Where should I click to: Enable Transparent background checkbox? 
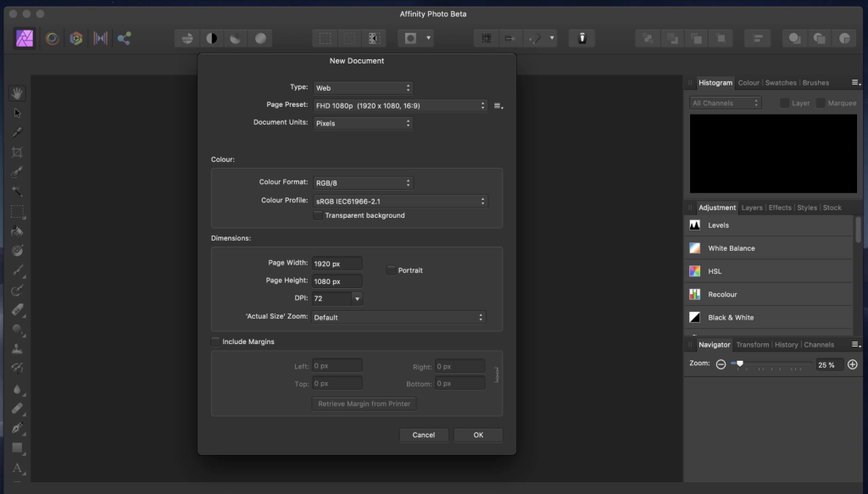tap(318, 215)
